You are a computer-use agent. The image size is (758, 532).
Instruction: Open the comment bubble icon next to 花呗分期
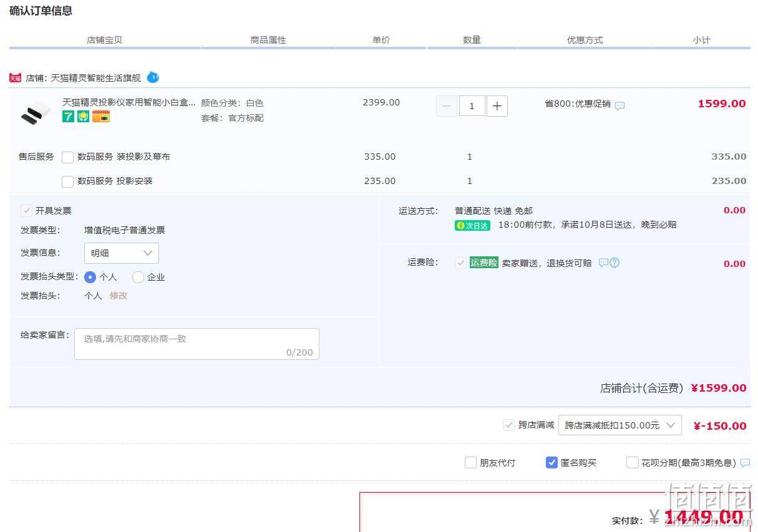click(745, 463)
